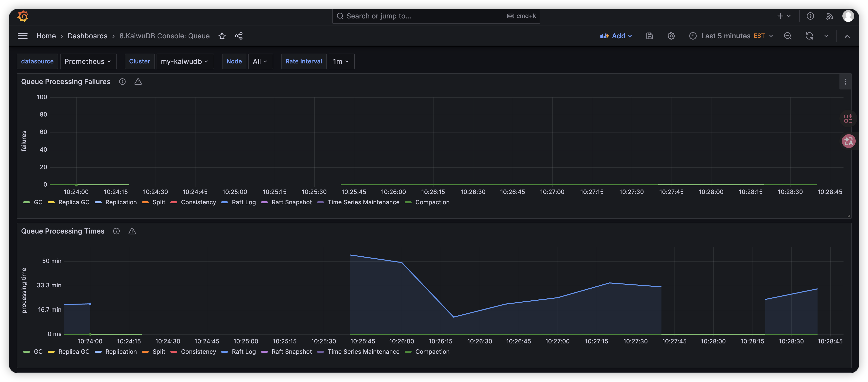This screenshot has height=382, width=868.
Task: Star this dashboard as favorite
Action: 222,36
